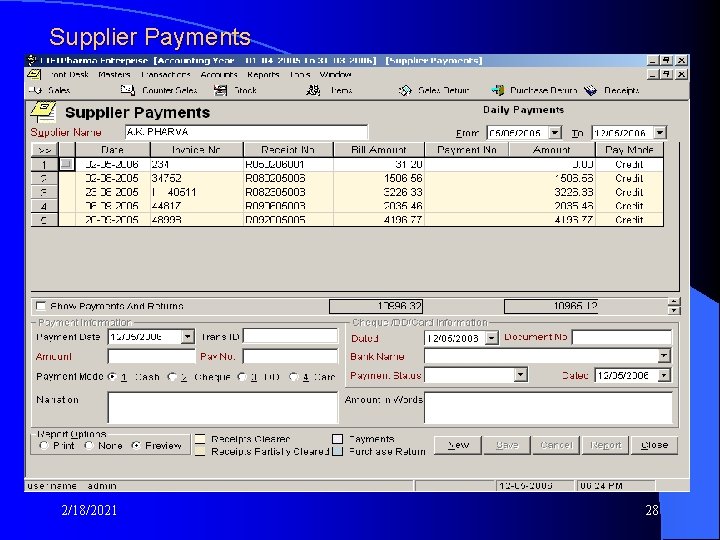The height and width of the screenshot is (540, 720).
Task: Click the menu bar document icon
Action: (x=34, y=74)
